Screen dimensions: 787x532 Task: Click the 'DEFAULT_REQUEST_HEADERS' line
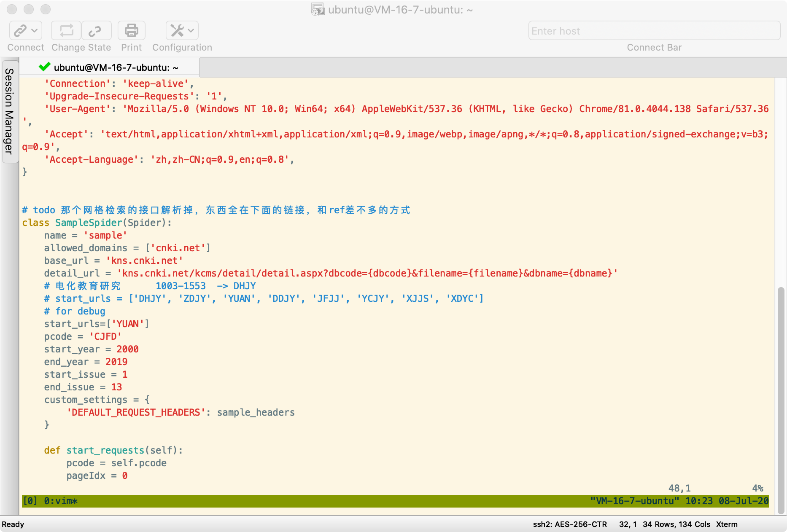181,412
